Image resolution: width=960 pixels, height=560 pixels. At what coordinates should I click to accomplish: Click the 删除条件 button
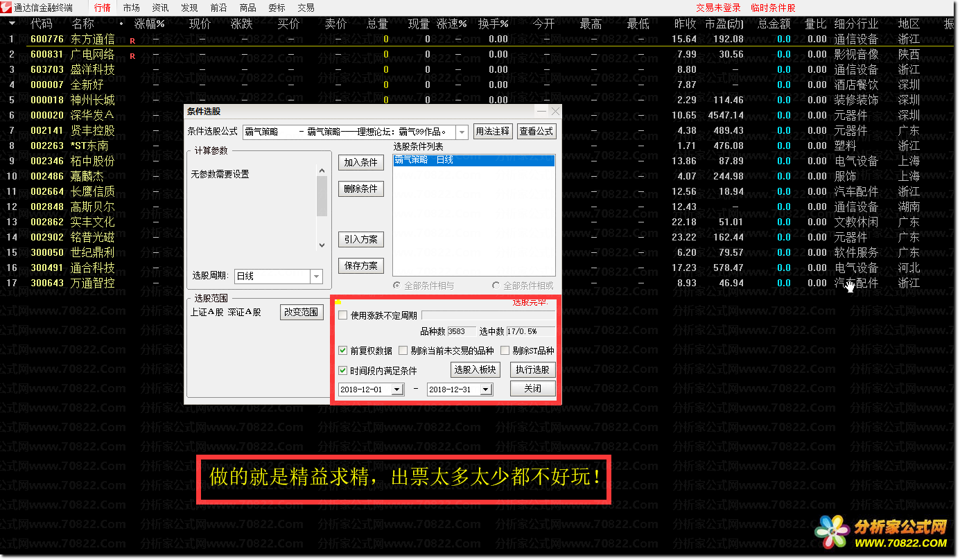(361, 189)
